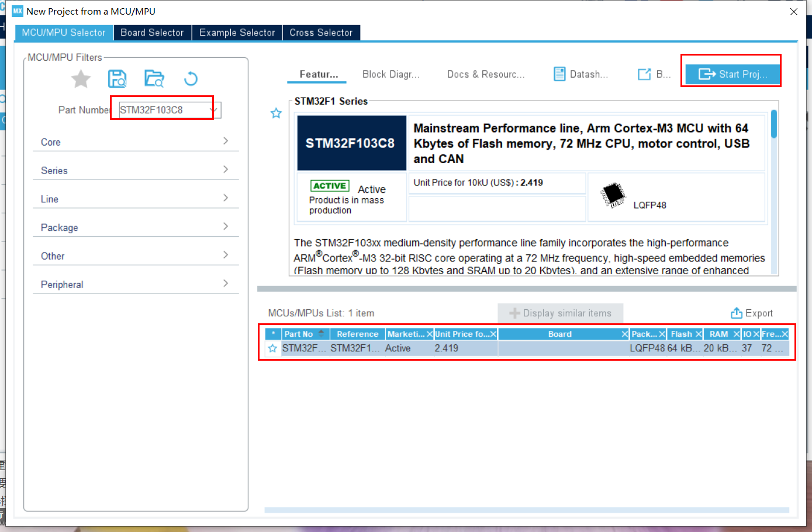The width and height of the screenshot is (812, 532).
Task: Open the Block Diagram tab
Action: pyautogui.click(x=391, y=74)
